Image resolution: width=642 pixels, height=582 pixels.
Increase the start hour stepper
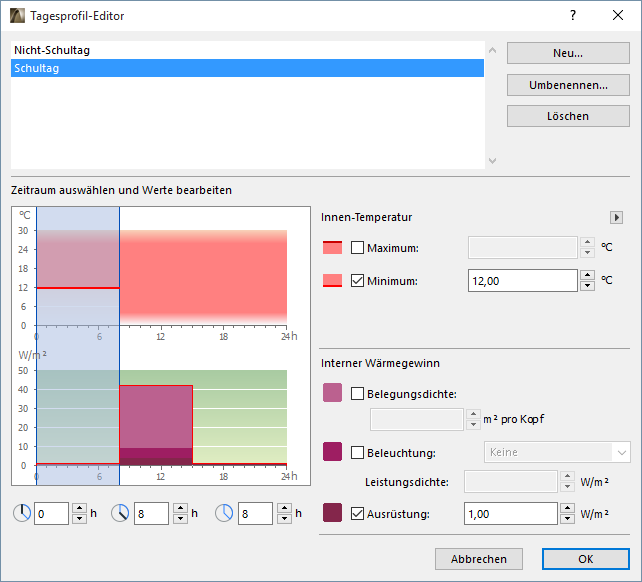pyautogui.click(x=79, y=508)
